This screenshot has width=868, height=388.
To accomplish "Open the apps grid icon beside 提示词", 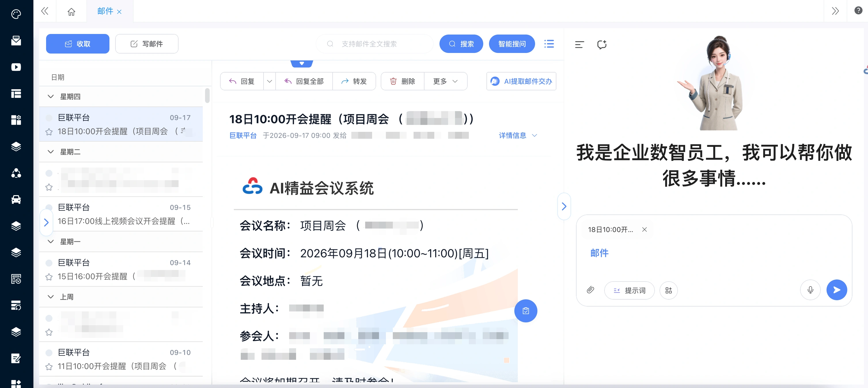I will [x=668, y=290].
